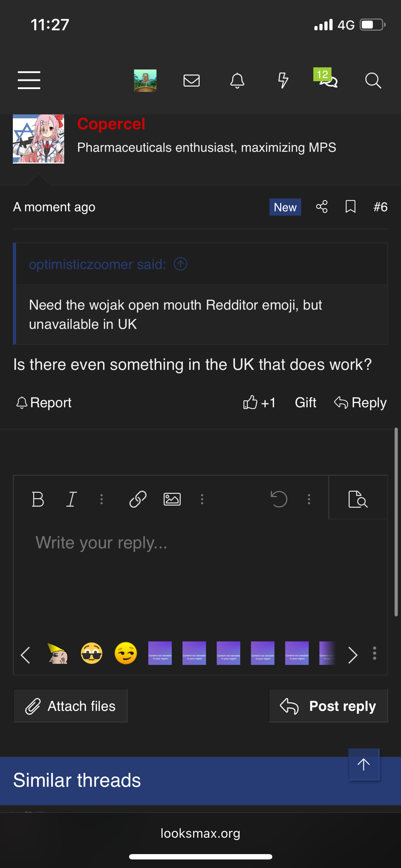
Task: Insert an image in the reply
Action: (172, 499)
